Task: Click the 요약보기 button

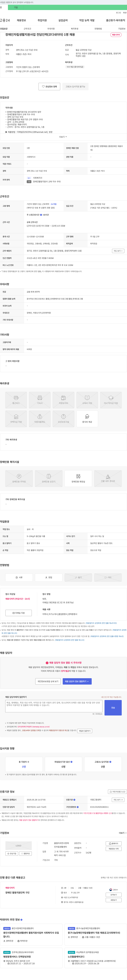Action: tap(114, 895)
